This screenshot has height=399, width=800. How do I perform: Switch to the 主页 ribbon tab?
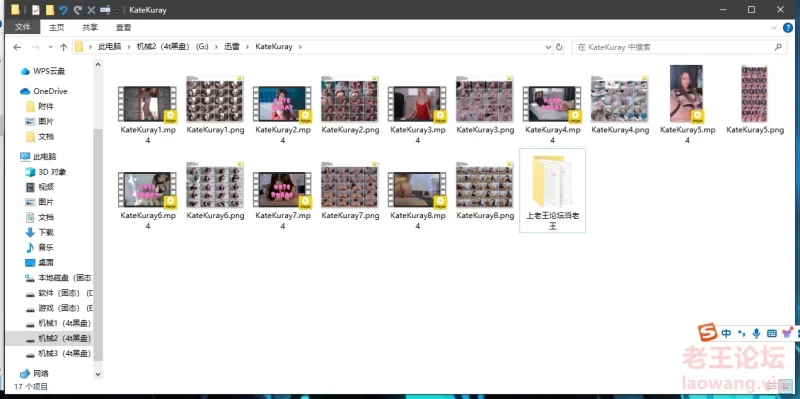coord(57,27)
